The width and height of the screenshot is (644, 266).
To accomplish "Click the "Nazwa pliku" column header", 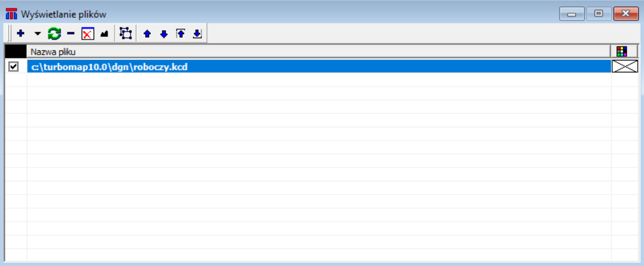I will click(x=318, y=52).
